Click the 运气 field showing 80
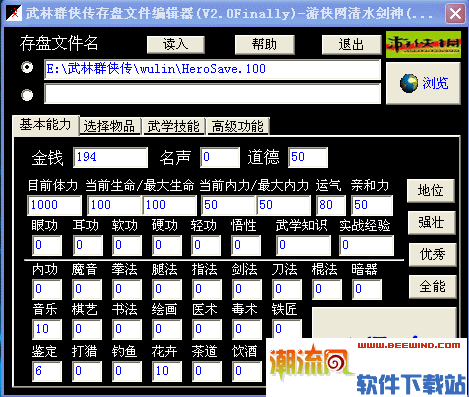 click(x=331, y=205)
